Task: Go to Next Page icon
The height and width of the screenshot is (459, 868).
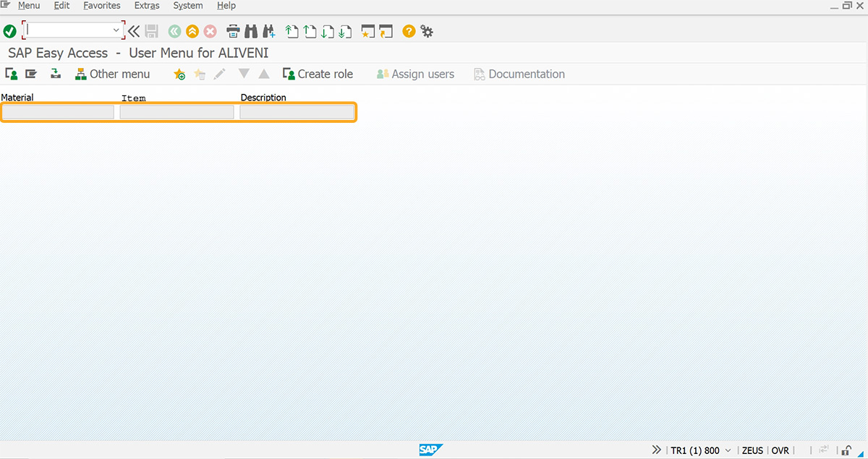Action: (328, 31)
